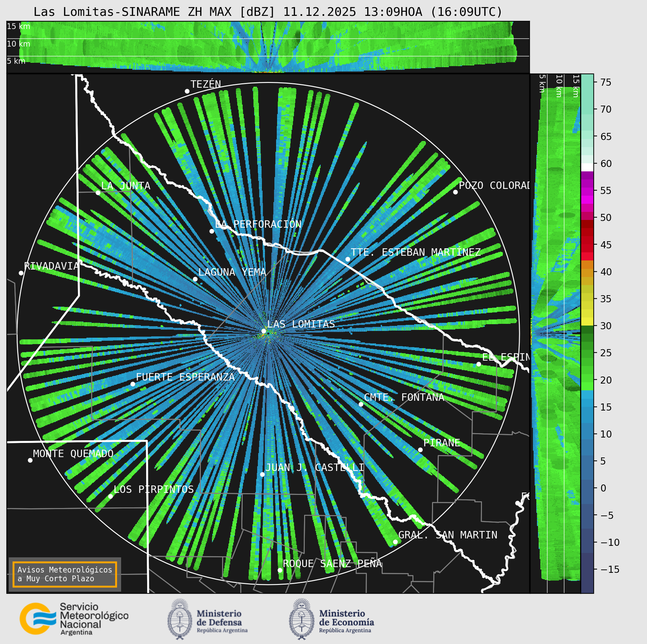This screenshot has width=647, height=644.
Task: Click the FUERTE ESPERANZA city label
Action: click(x=185, y=377)
